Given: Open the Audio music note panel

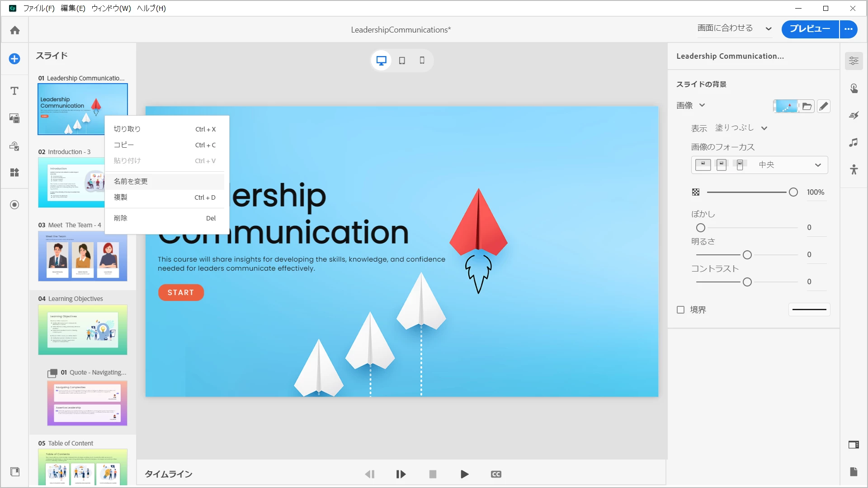Looking at the screenshot, I should (x=854, y=143).
